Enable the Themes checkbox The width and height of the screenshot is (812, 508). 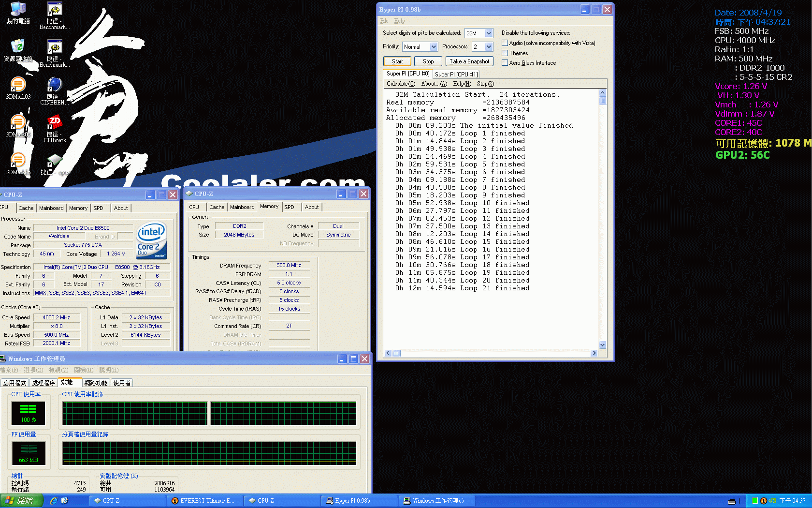pyautogui.click(x=505, y=53)
